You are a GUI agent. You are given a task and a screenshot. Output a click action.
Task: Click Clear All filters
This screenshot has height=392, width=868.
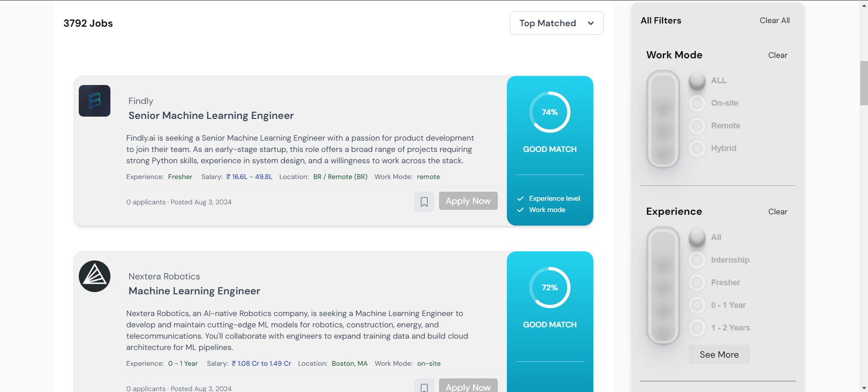(774, 20)
